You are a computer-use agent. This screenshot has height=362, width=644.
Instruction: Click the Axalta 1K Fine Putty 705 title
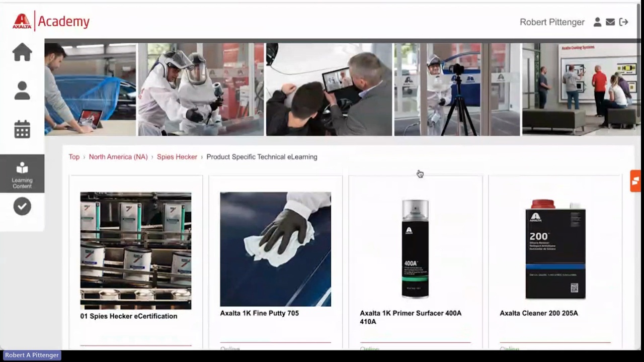tap(260, 313)
